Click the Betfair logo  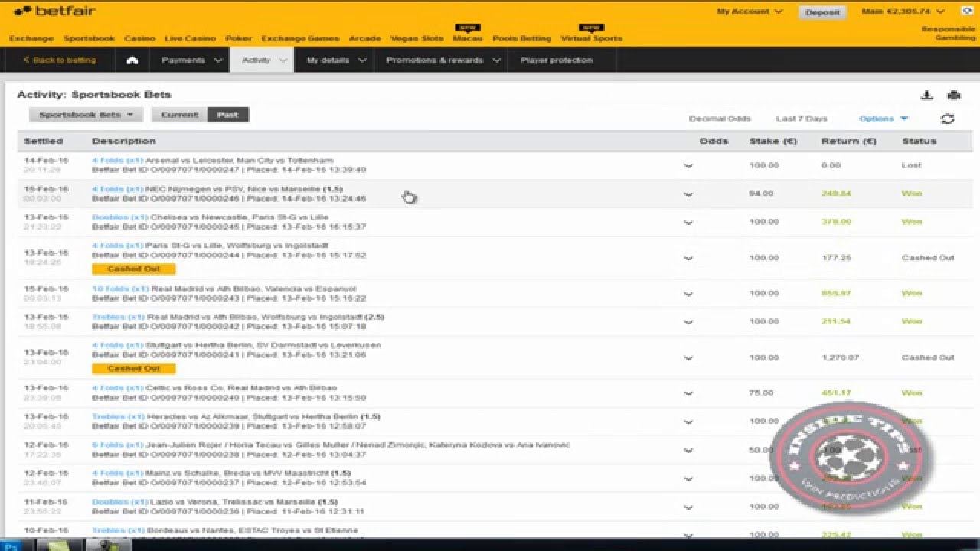click(x=54, y=11)
